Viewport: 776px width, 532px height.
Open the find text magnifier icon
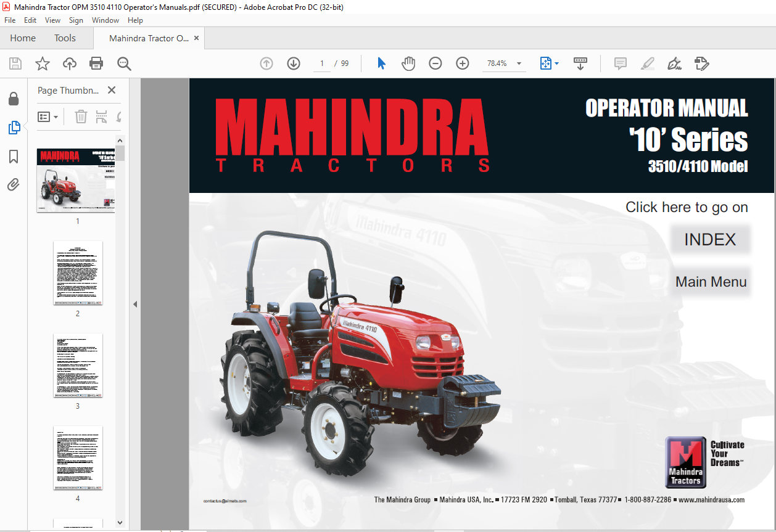click(x=124, y=63)
